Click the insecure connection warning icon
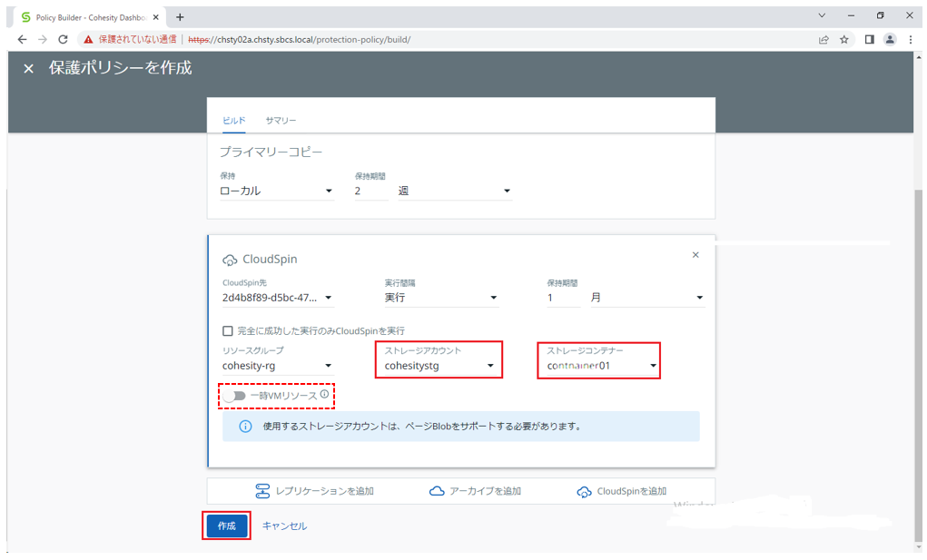The height and width of the screenshot is (560, 927). pos(88,40)
